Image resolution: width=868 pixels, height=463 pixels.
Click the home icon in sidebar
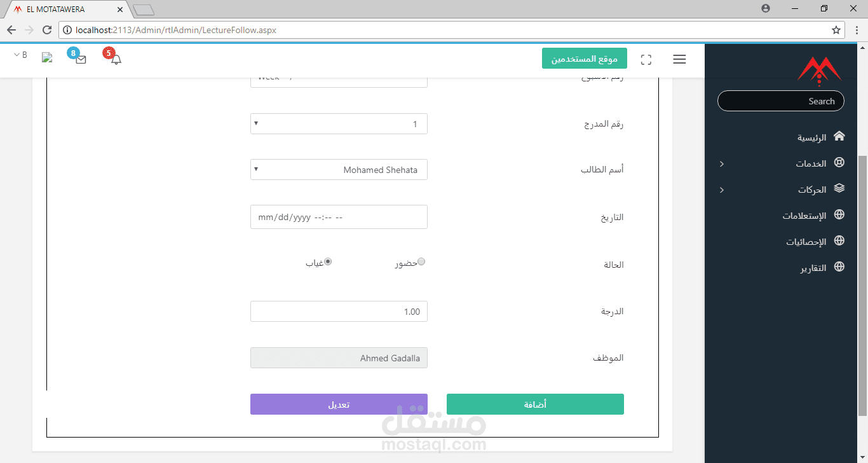839,137
